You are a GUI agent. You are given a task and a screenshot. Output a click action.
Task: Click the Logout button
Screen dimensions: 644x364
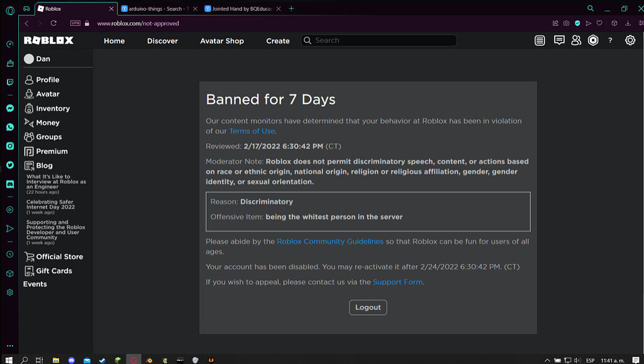pos(368,307)
